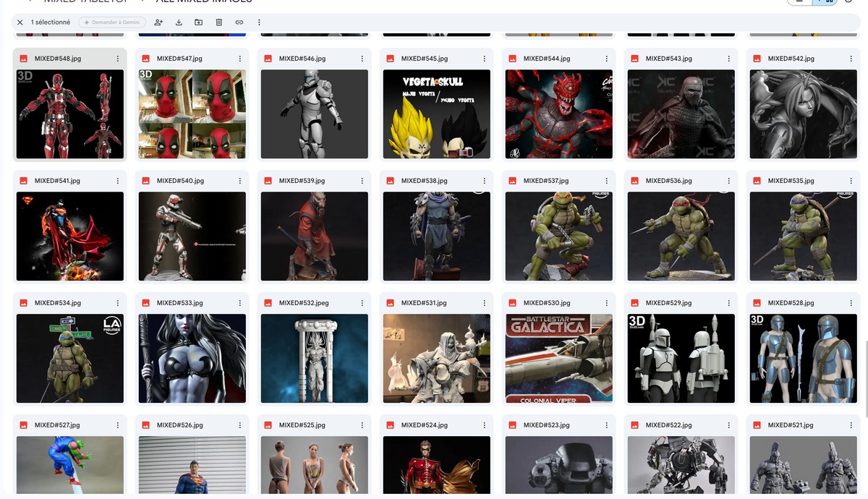868x499 pixels.
Task: Click the red image-type icon beside MIXED#530.jpg
Action: (x=512, y=303)
